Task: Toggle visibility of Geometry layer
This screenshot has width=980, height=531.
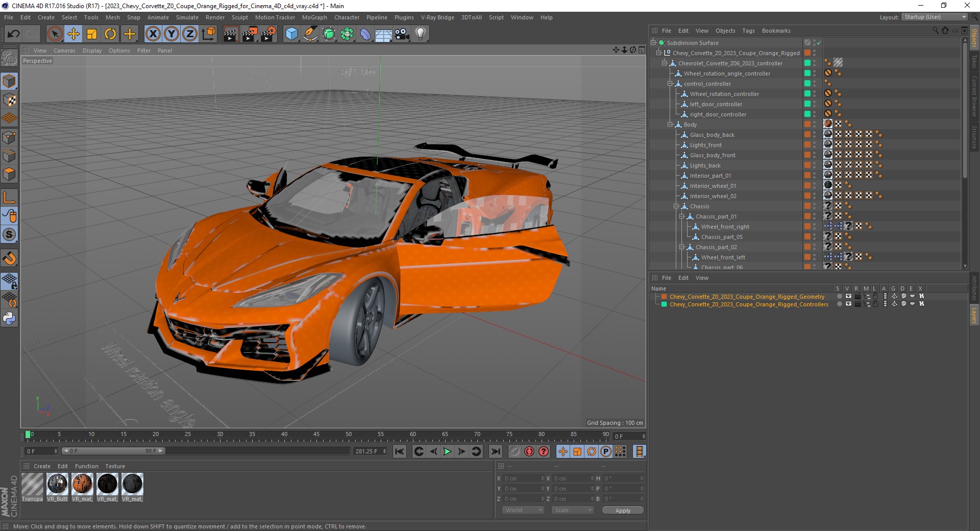Action: [x=848, y=296]
